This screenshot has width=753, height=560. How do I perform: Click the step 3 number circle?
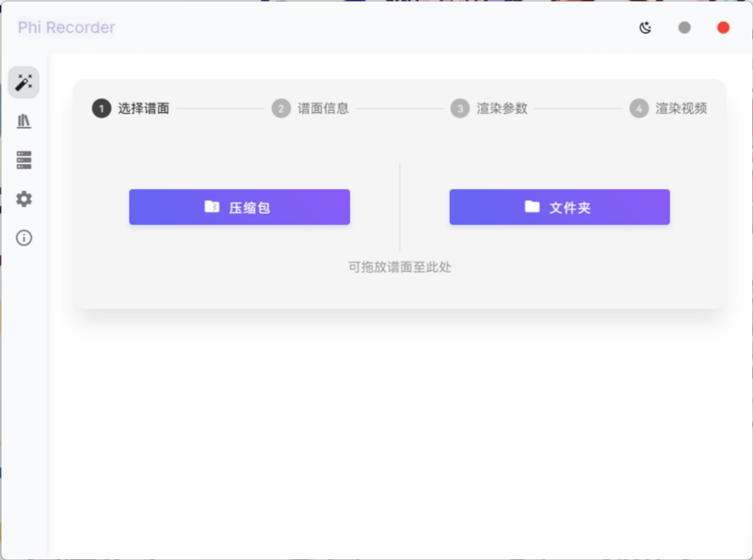click(x=459, y=108)
